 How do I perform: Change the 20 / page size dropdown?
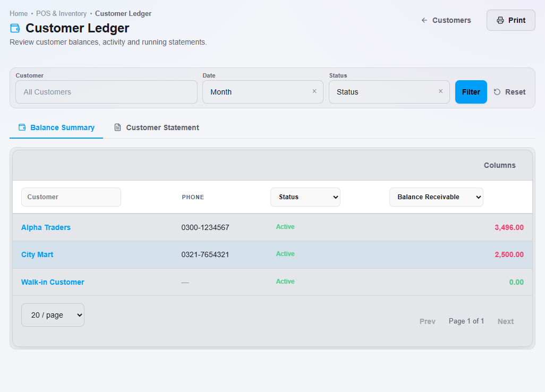pos(53,315)
